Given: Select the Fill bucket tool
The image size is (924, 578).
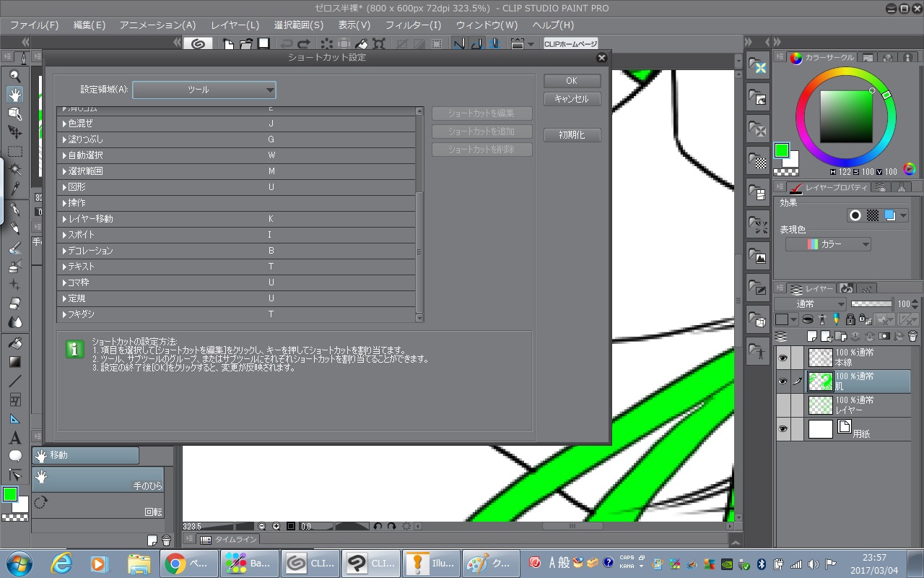Looking at the screenshot, I should point(14,343).
